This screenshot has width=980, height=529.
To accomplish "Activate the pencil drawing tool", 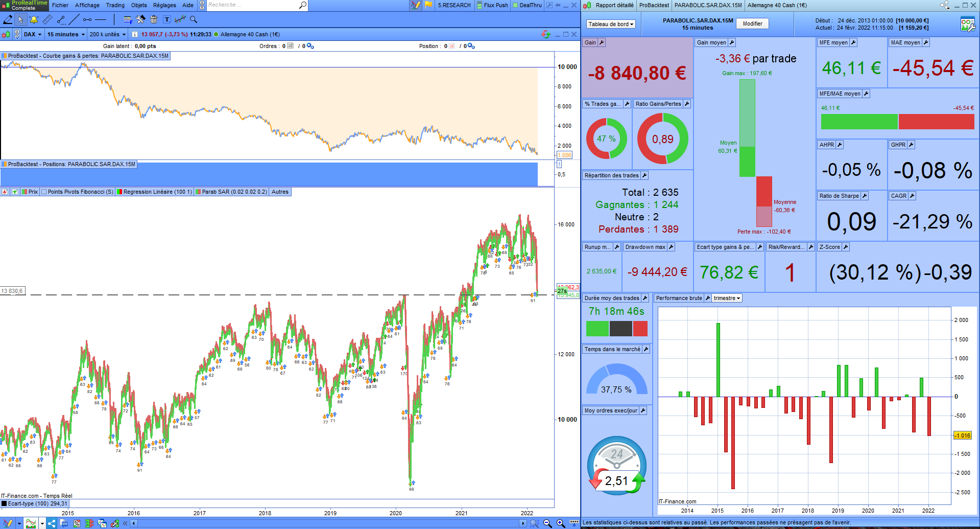I will click(x=8, y=20).
